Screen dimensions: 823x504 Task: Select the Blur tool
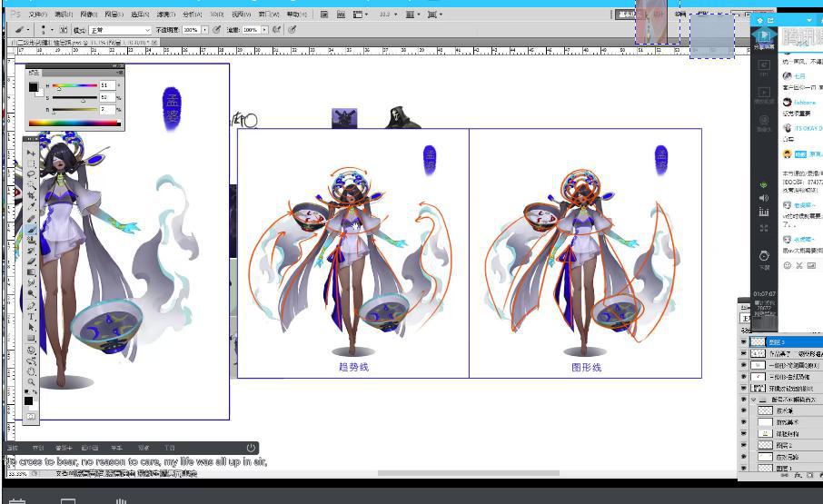point(31,283)
